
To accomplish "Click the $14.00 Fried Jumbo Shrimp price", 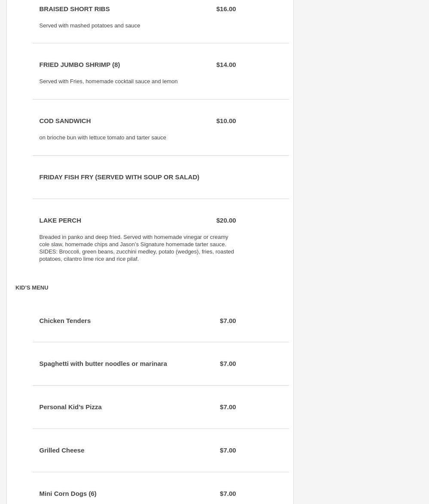I will click(226, 65).
